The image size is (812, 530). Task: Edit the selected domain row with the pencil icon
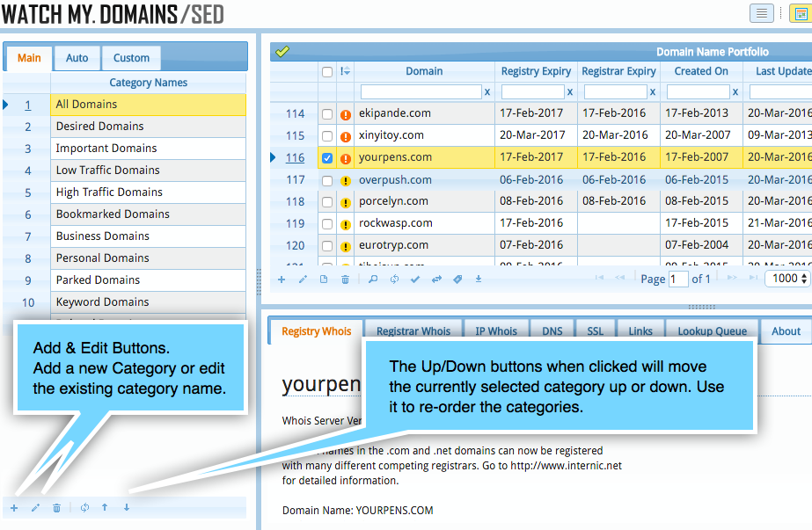click(303, 280)
